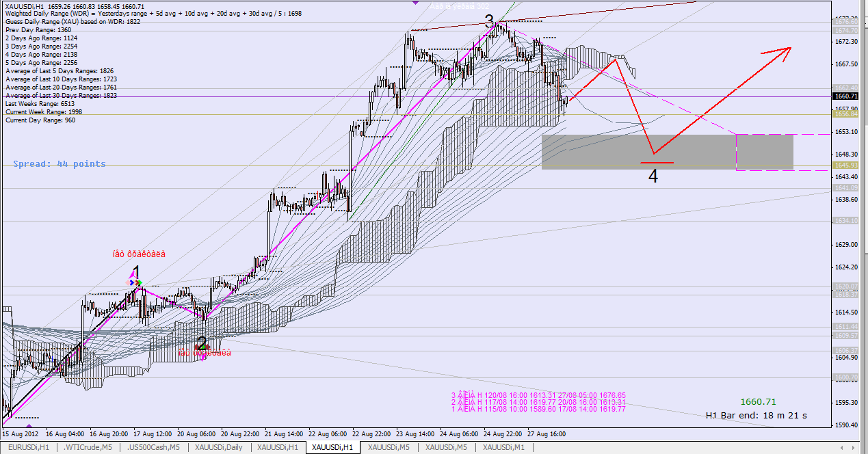This screenshot has width=868, height=454.
Task: Click the 'H1 Bar end: 18 m 21 s' text
Action: tap(757, 415)
